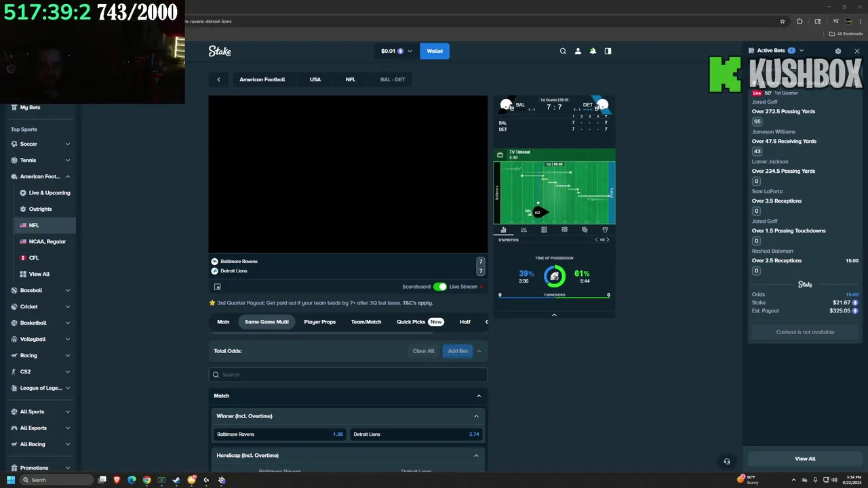Open Brave browser from the taskbar
The width and height of the screenshot is (868, 488).
117,480
